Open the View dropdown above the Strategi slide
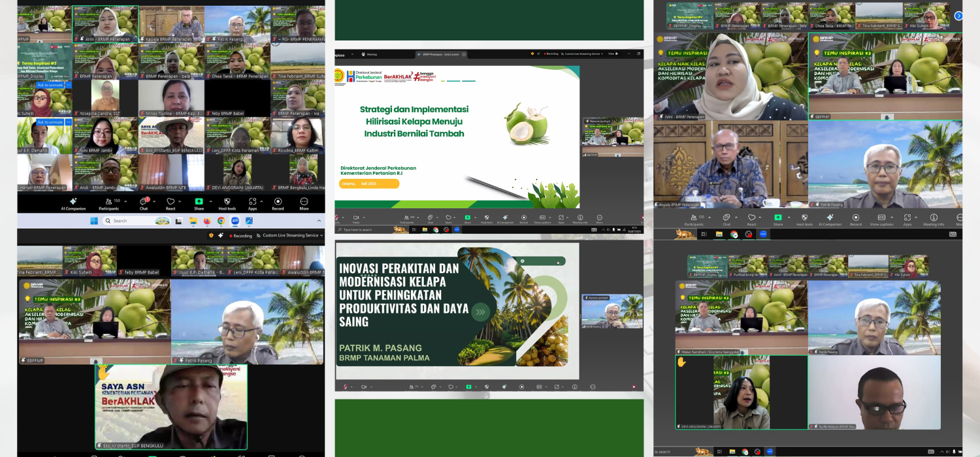 (612, 54)
